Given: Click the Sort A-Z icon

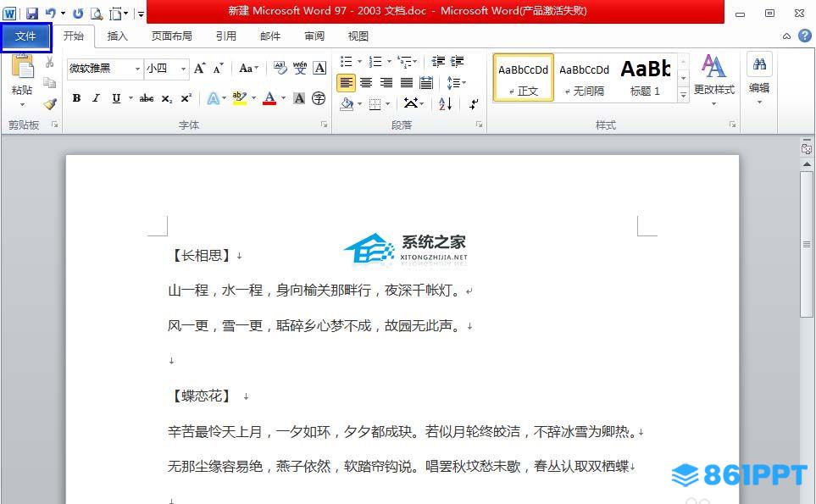Looking at the screenshot, I should click(x=446, y=103).
